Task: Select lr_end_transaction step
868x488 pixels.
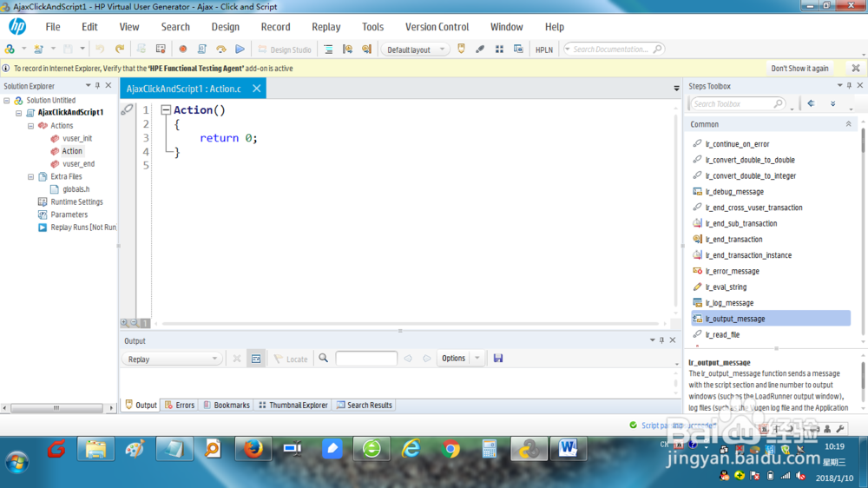Action: [734, 240]
